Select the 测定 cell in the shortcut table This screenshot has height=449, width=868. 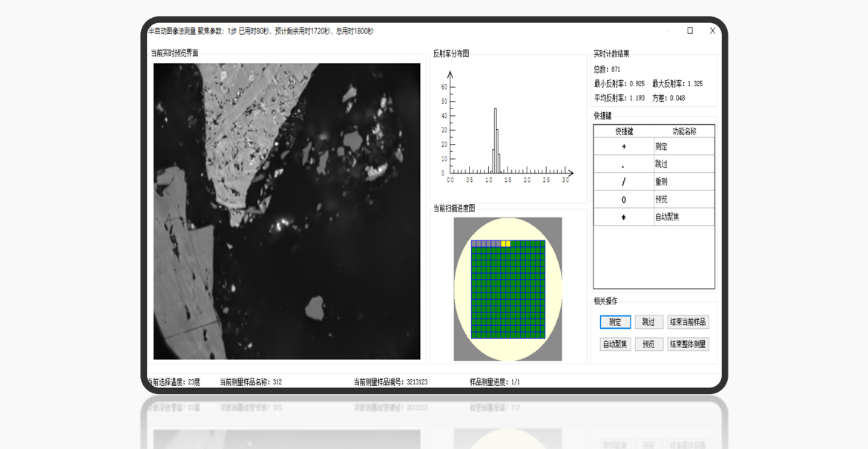(x=684, y=147)
